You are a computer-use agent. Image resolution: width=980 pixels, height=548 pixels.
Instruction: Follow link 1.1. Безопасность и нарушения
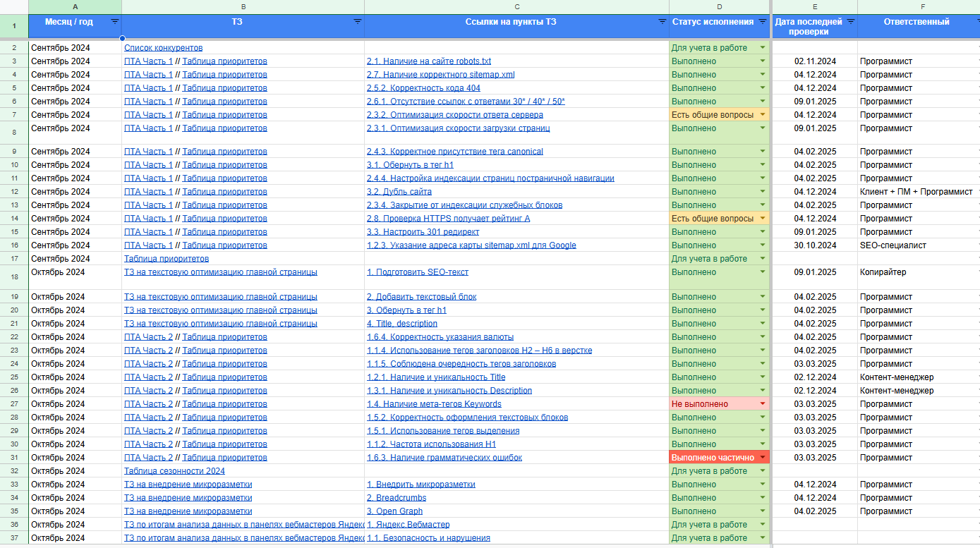428,538
